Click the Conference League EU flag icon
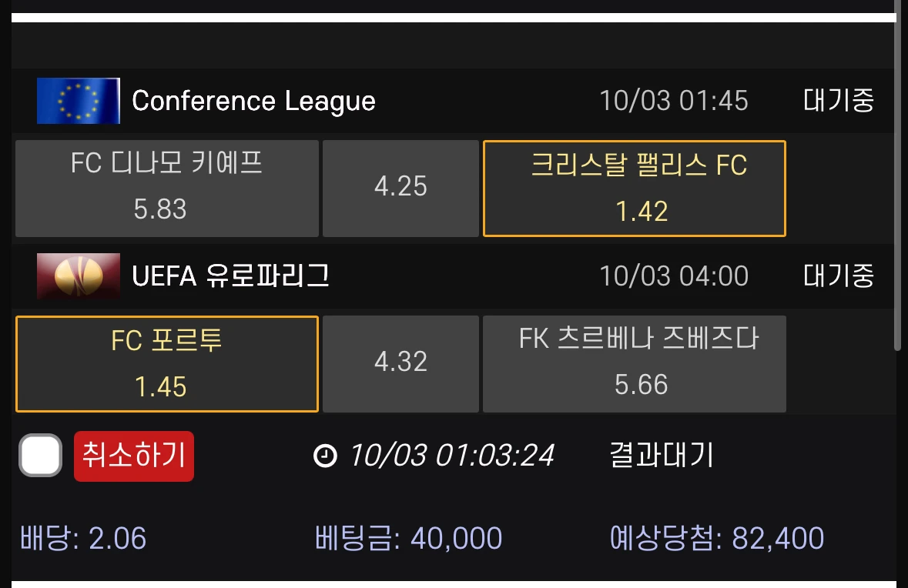 (x=78, y=101)
